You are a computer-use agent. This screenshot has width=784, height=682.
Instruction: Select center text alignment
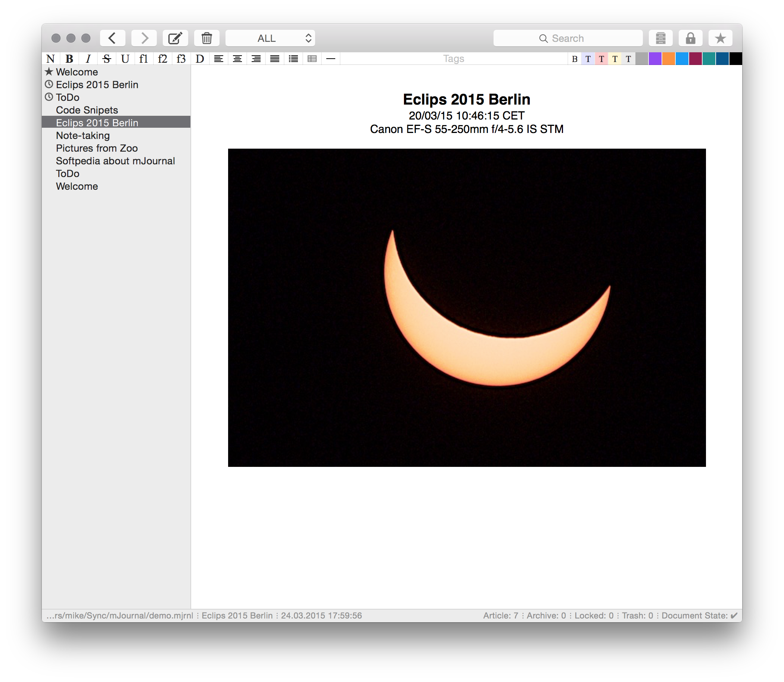click(237, 59)
